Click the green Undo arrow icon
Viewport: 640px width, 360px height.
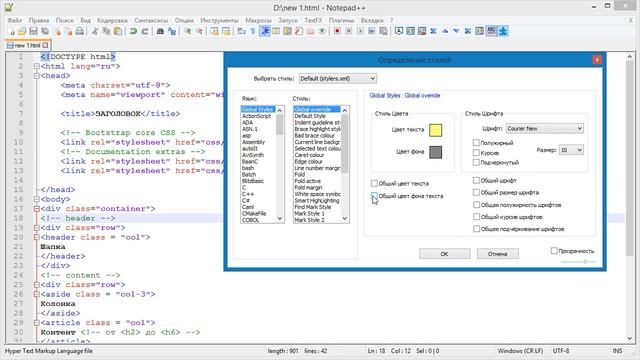point(133,31)
